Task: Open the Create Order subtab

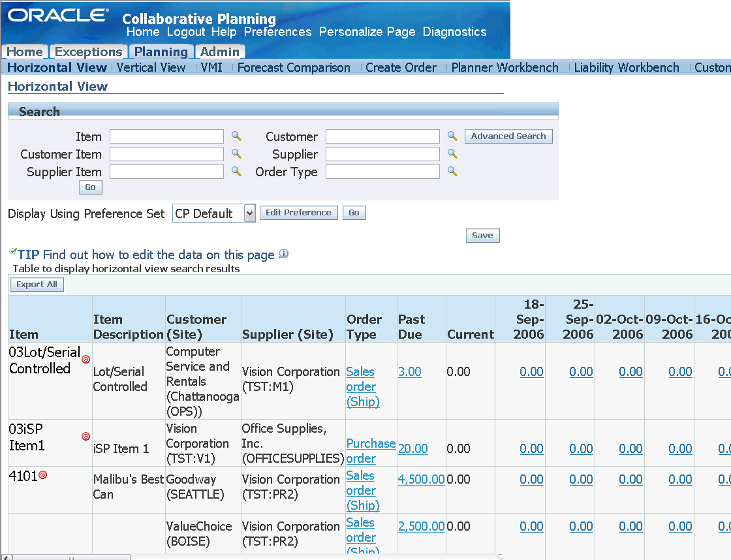Action: 401,68
